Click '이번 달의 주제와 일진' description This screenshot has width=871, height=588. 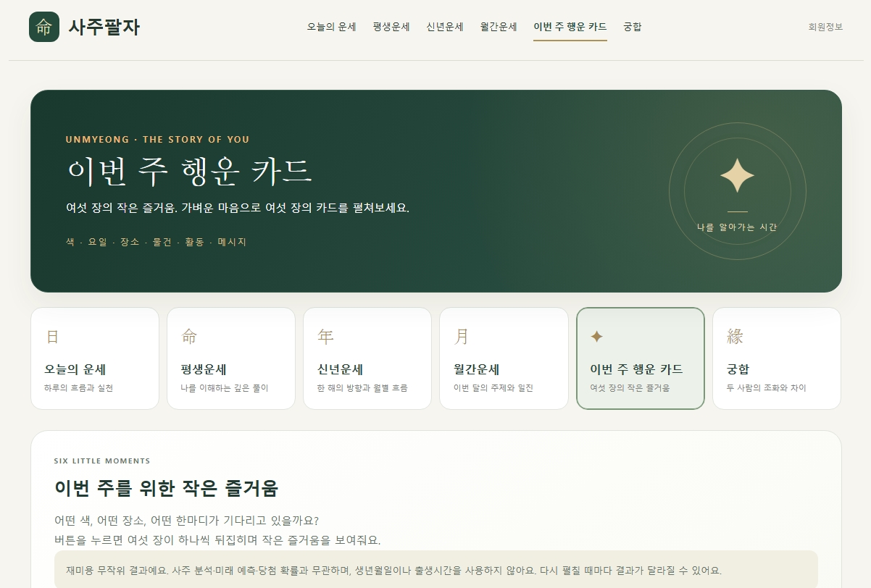click(x=493, y=388)
